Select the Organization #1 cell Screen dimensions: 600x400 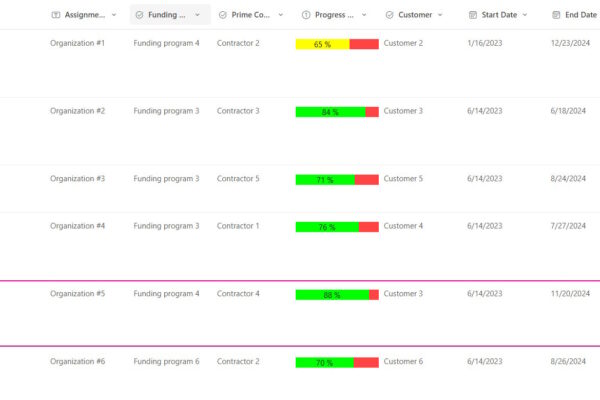(x=77, y=43)
